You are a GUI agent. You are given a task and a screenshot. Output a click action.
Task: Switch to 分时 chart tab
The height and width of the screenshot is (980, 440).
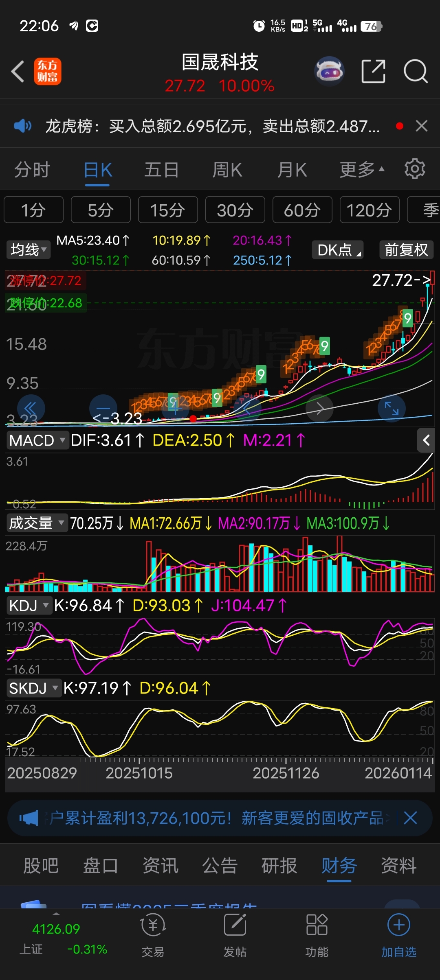32,170
